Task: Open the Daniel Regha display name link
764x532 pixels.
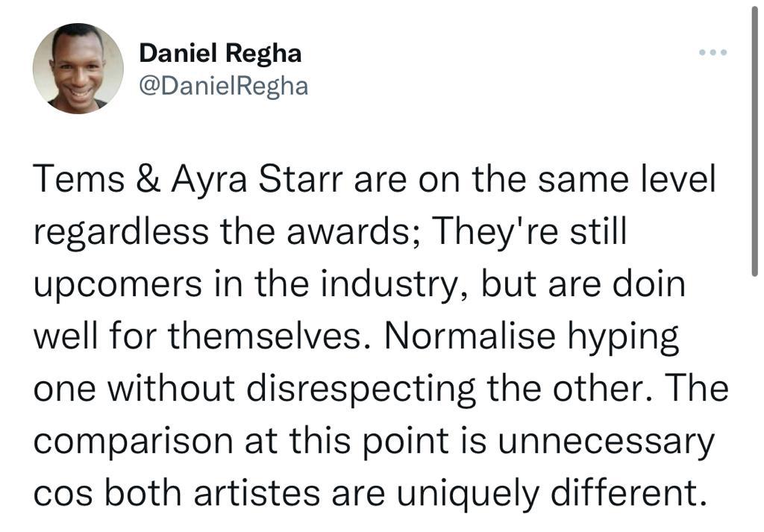Action: [x=221, y=53]
